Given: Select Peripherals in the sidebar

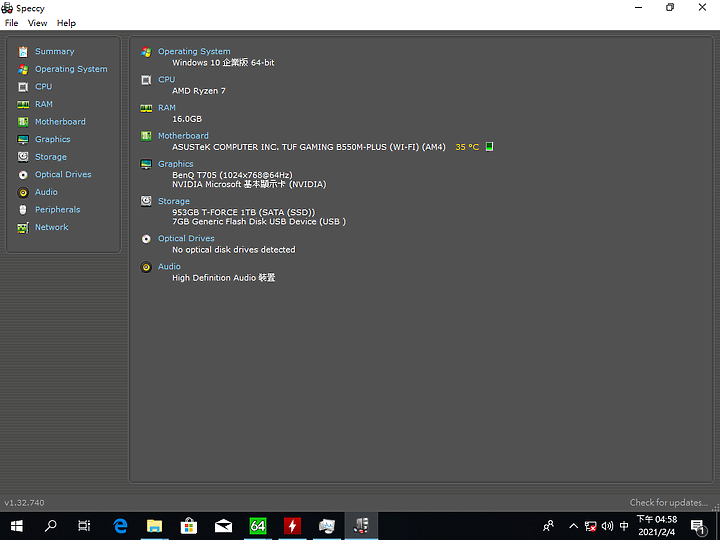Looking at the screenshot, I should point(57,209).
